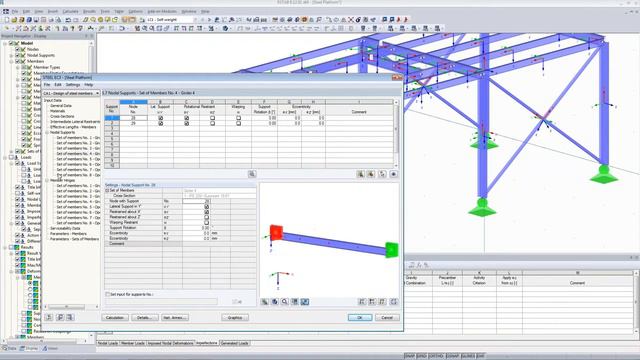Switch to Display tab in navigator
640x360 pixels.
click(28, 349)
